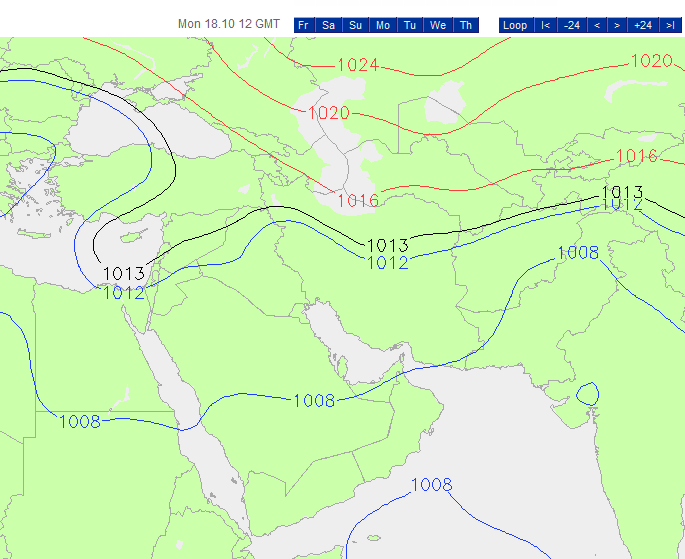Click the black 1013 label near Cyprus

click(124, 273)
